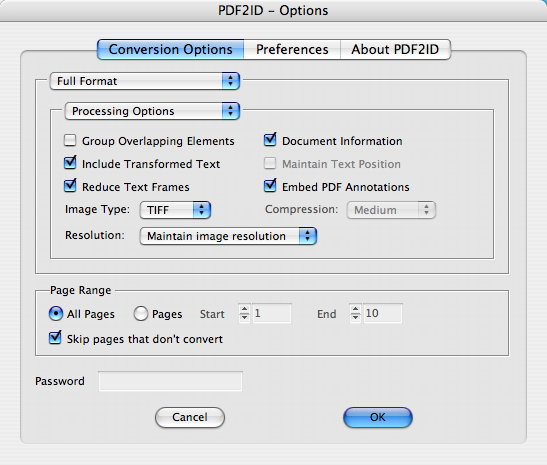This screenshot has height=465, width=547.
Task: Click the Password input field
Action: 170,381
